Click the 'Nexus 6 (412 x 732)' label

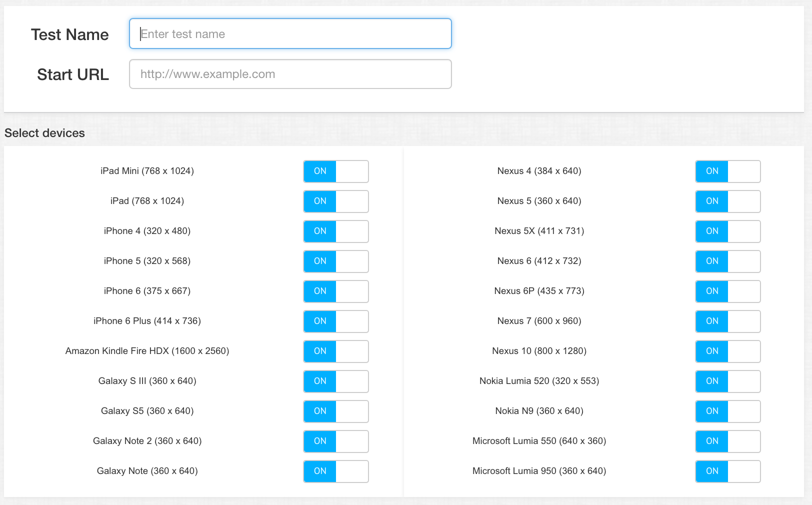539,261
